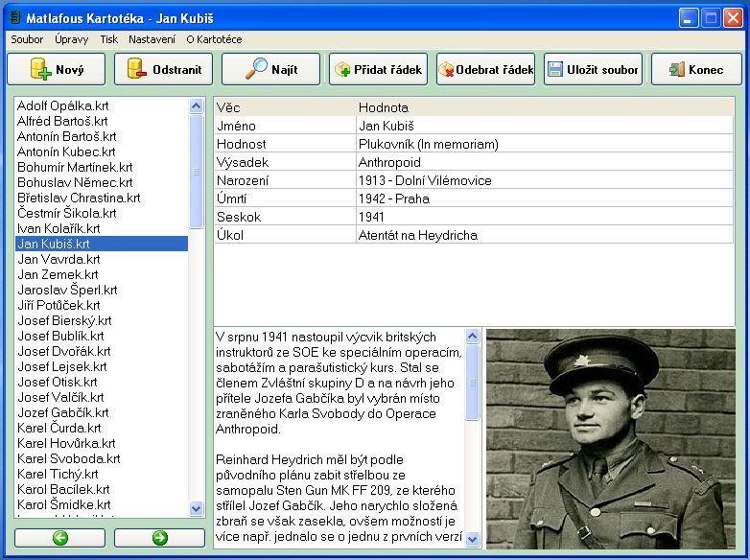The width and height of the screenshot is (750, 560).
Task: Click the Přidat řádek add row icon
Action: (342, 70)
